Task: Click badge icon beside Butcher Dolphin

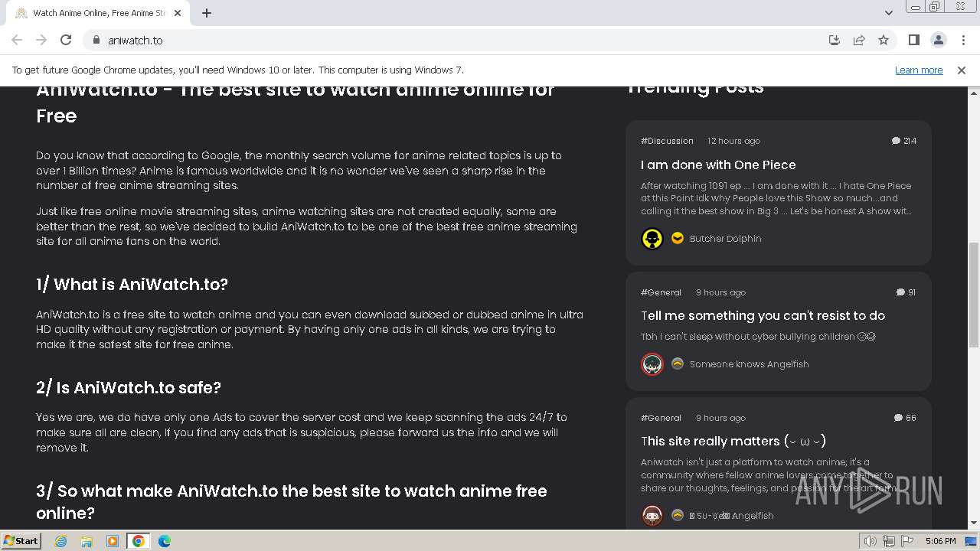Action: point(677,238)
